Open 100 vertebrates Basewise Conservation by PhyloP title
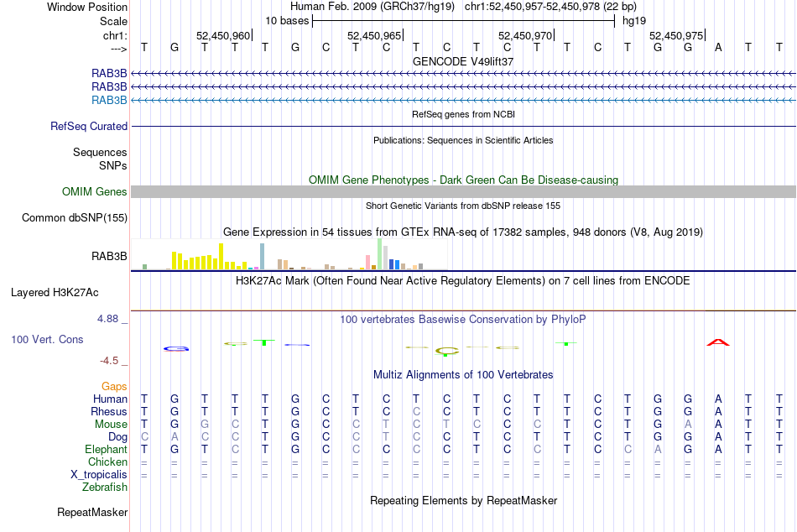 pos(463,320)
